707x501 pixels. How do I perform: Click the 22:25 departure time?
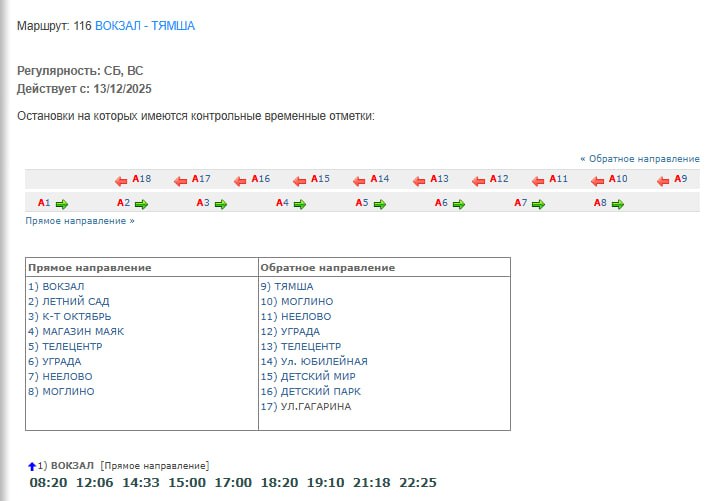(x=418, y=483)
